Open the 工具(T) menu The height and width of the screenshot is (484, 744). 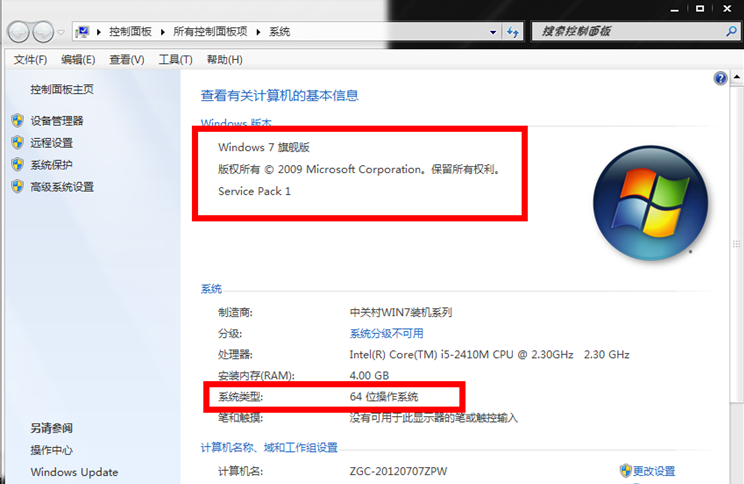175,60
